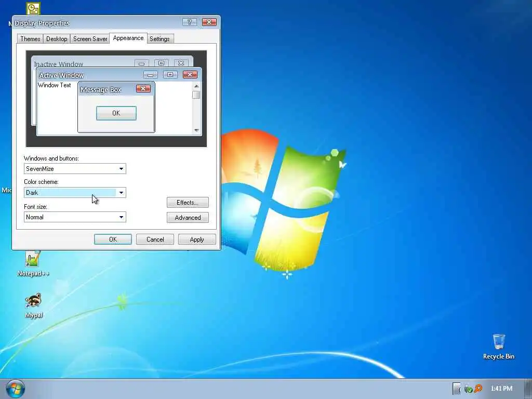
Task: Click the safely remove hardware tray icon
Action: [468, 389]
